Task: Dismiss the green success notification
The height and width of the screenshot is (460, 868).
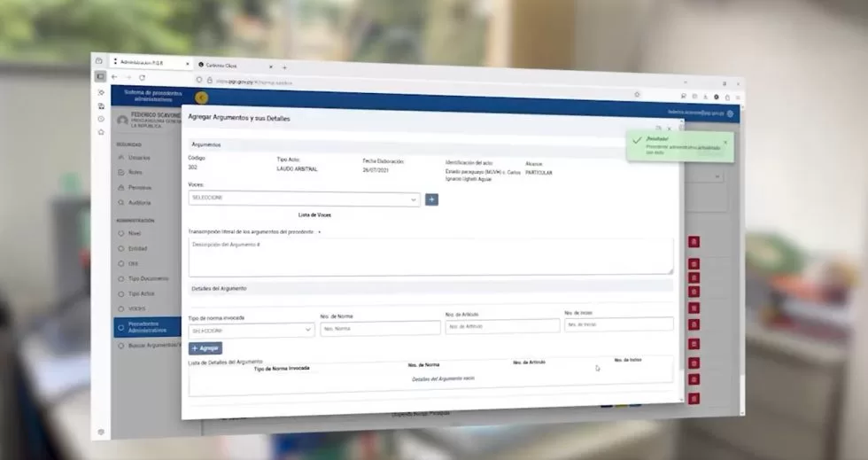Action: 725,142
